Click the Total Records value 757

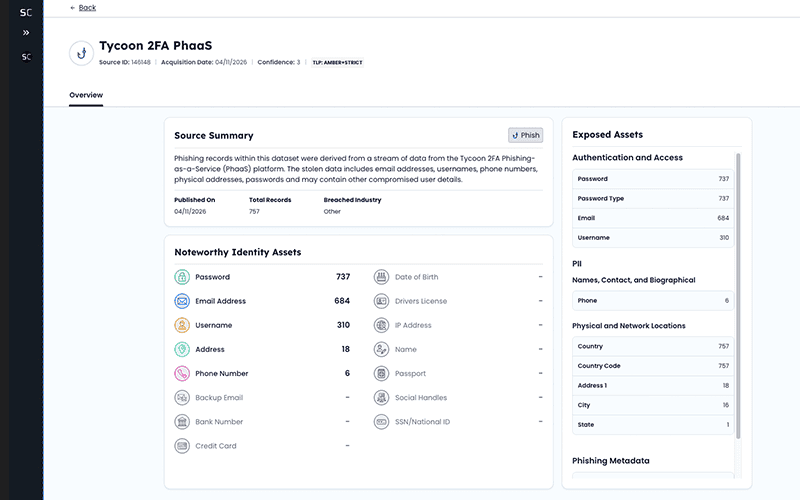pos(254,211)
